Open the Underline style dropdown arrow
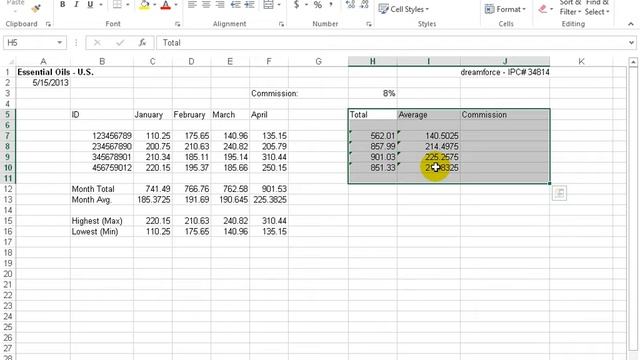 100,5
